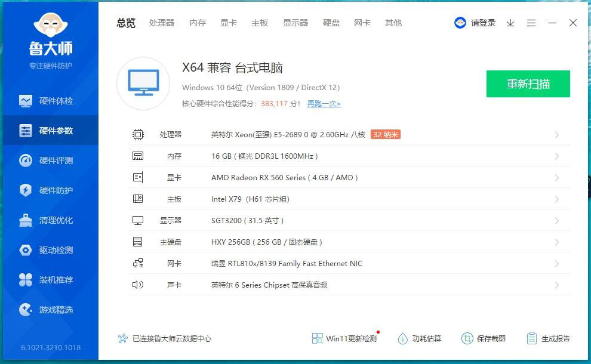Viewport: 591px width, 364px height.
Task: Click the 保存截图 label
Action: tap(491, 338)
